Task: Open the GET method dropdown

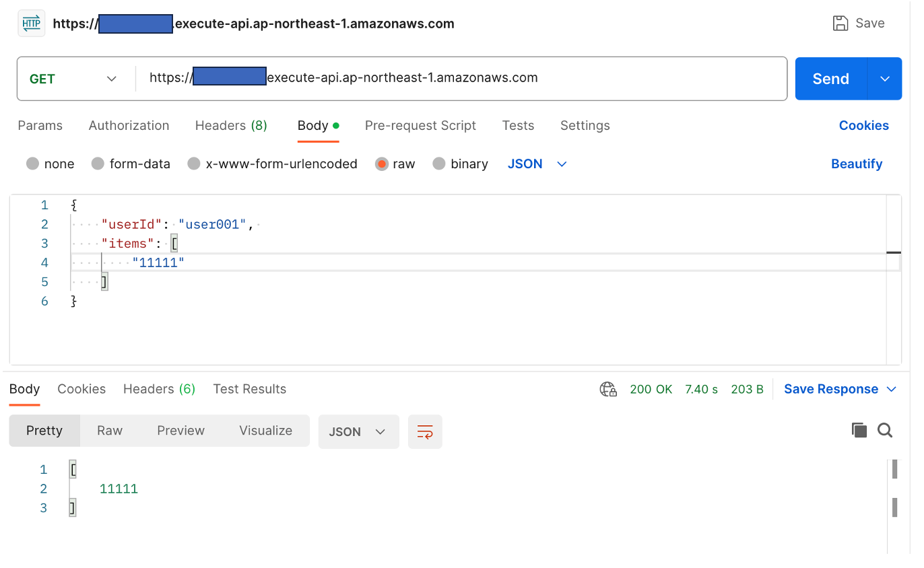Action: (x=73, y=79)
